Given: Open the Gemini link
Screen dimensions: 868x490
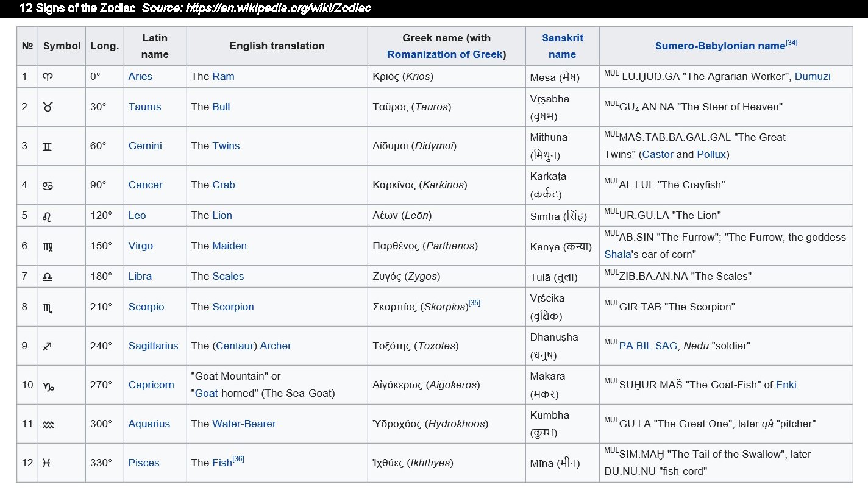Looking at the screenshot, I should tap(145, 146).
